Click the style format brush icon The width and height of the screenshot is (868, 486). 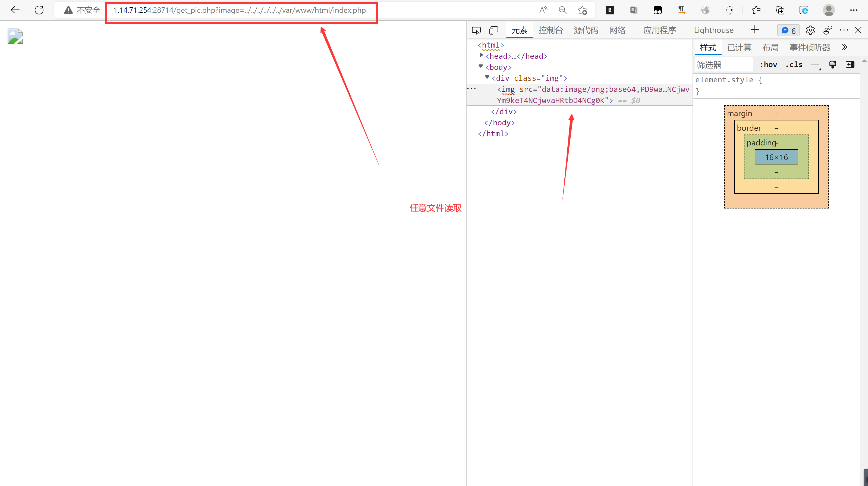(833, 64)
